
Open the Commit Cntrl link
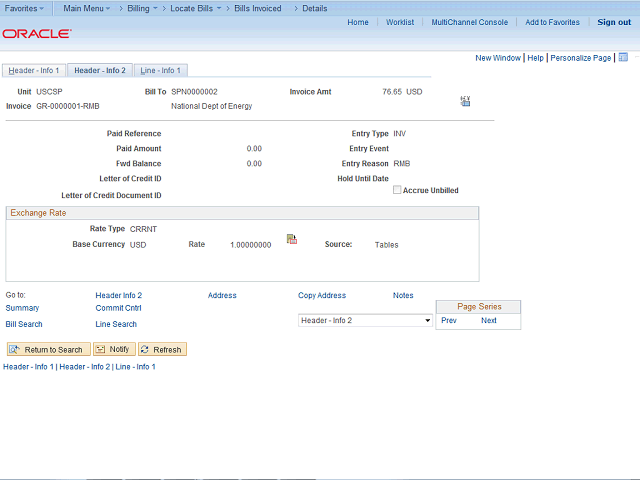(118, 308)
